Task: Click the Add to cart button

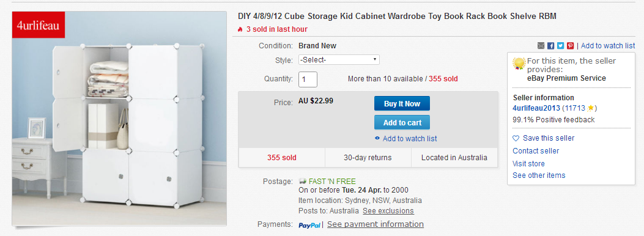Action: (402, 122)
